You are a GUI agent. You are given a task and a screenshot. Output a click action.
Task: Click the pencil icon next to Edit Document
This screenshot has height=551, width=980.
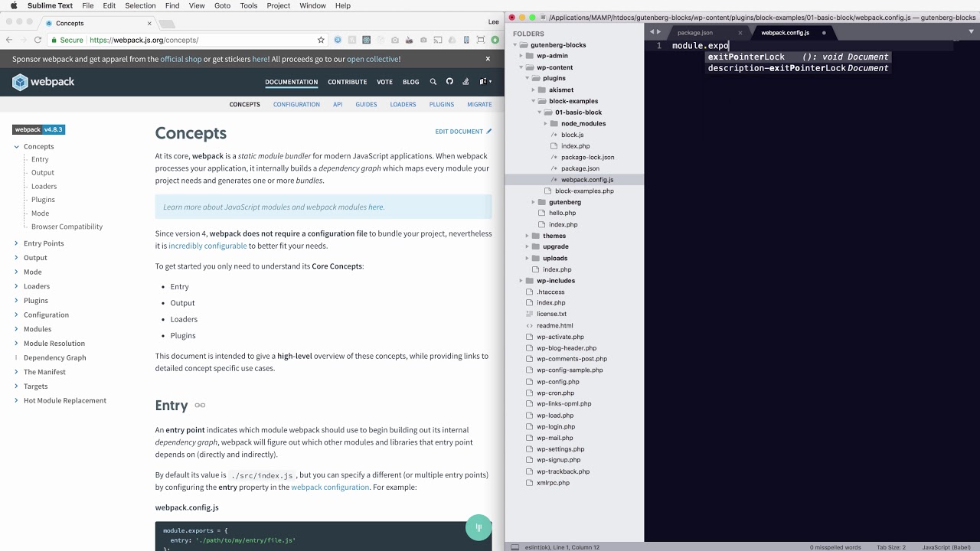[489, 132]
